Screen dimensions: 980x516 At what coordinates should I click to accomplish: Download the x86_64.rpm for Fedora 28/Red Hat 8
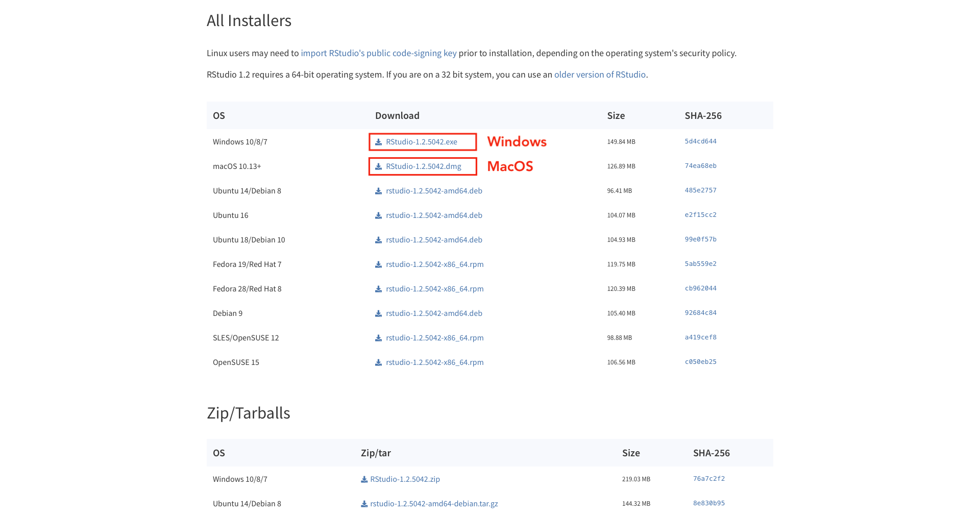tap(435, 289)
